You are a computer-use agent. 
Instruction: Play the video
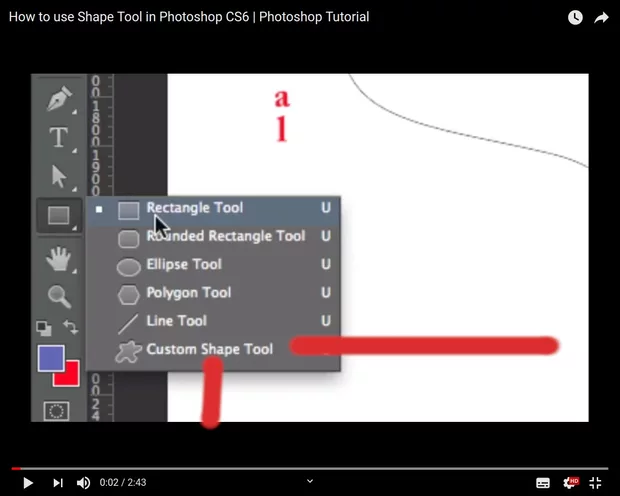[x=28, y=483]
